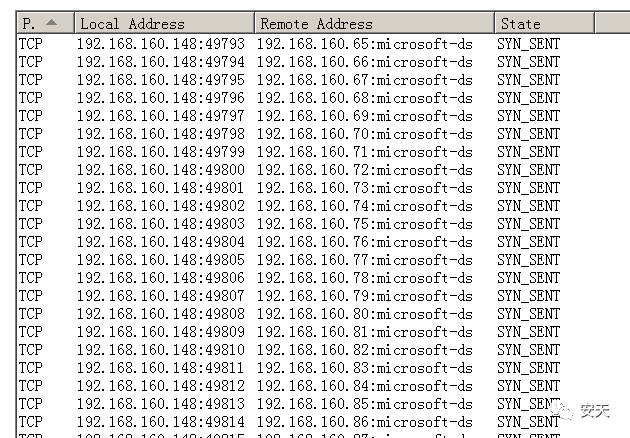630x438 pixels.
Task: Select the SYN_SENT state on port 49810 row
Action: point(528,350)
